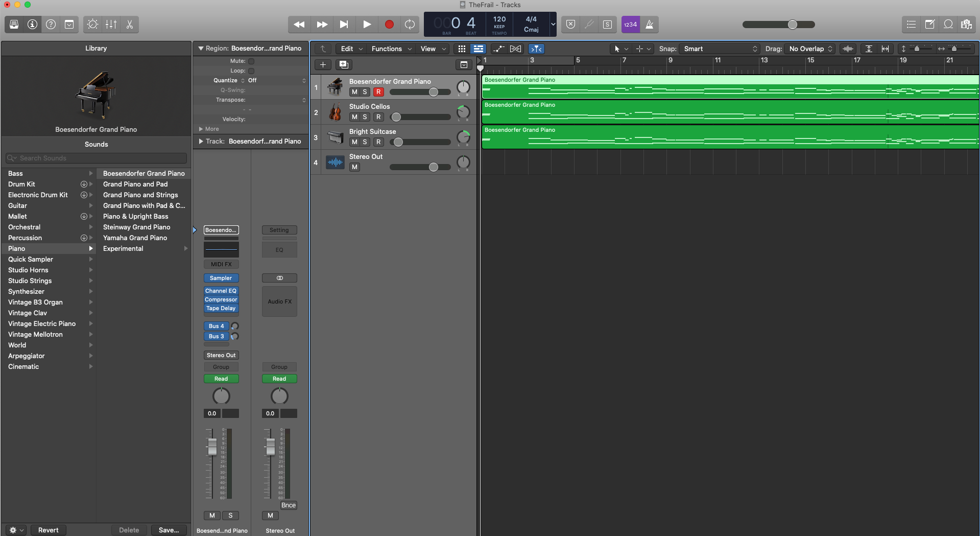Click the duplicate track icon

click(344, 64)
